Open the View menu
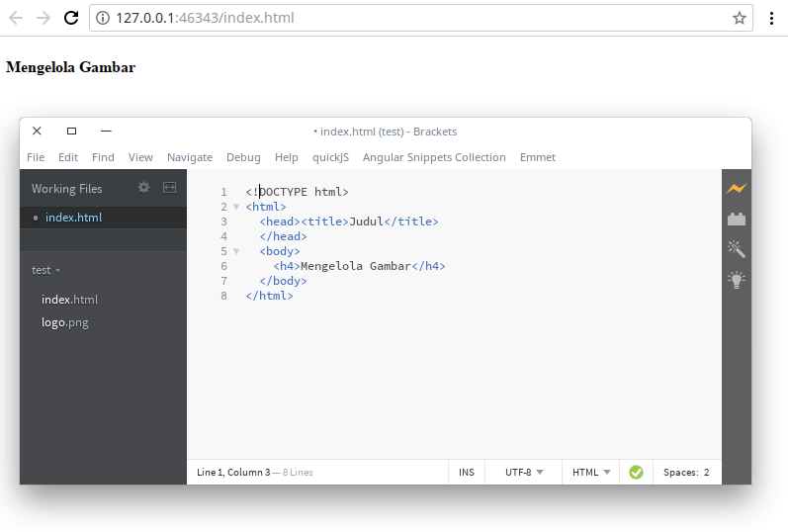788x532 pixels. (140, 157)
